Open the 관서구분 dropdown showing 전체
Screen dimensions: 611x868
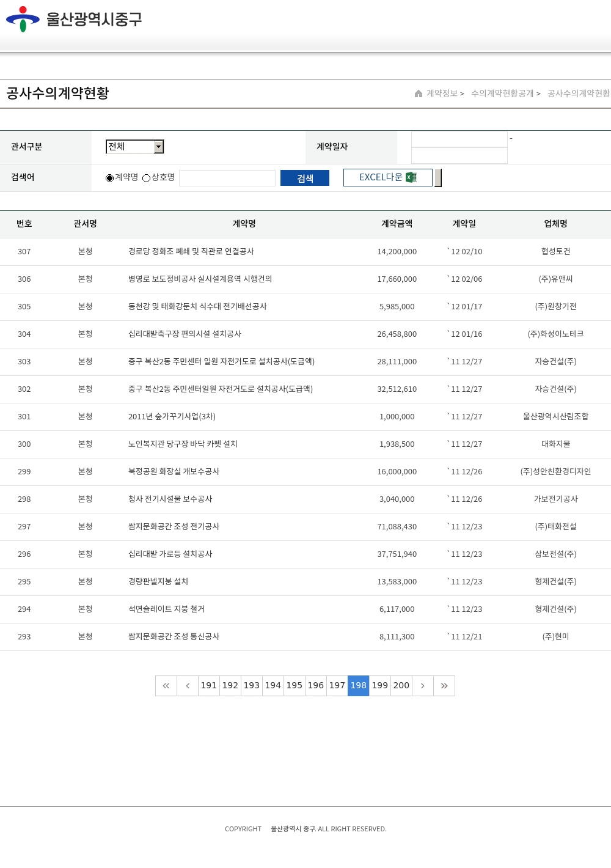point(135,147)
